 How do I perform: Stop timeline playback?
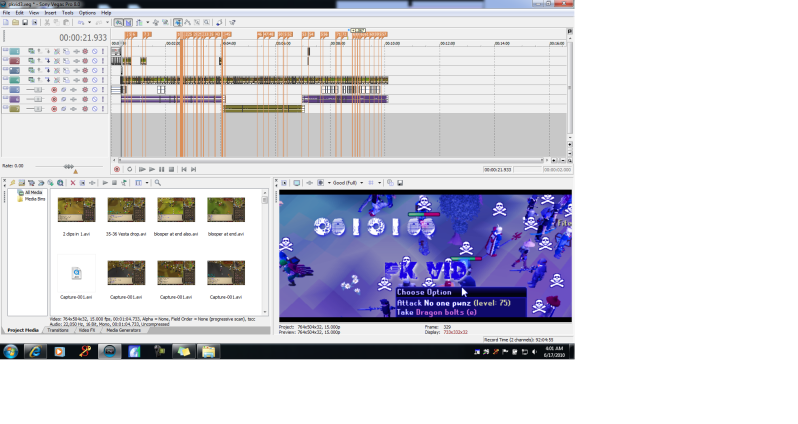pyautogui.click(x=172, y=169)
